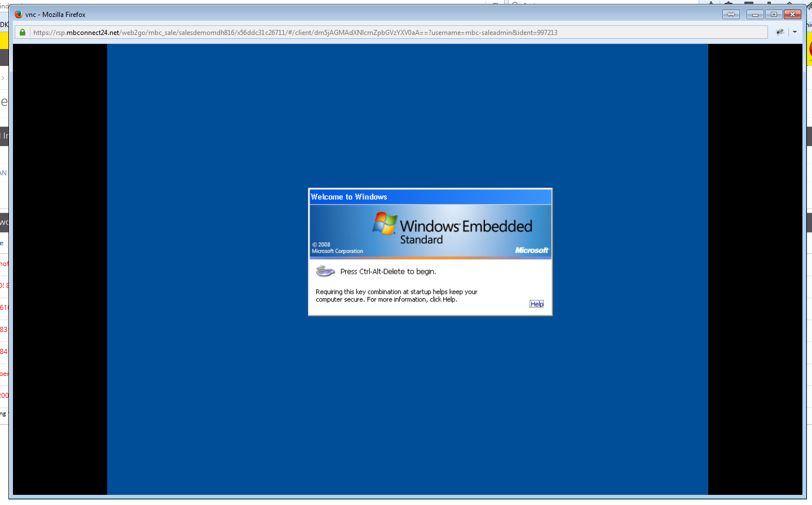Viewport: 812px width, 505px height.
Task: Click the keyboard icon in the Welcome dialog
Action: (x=325, y=271)
